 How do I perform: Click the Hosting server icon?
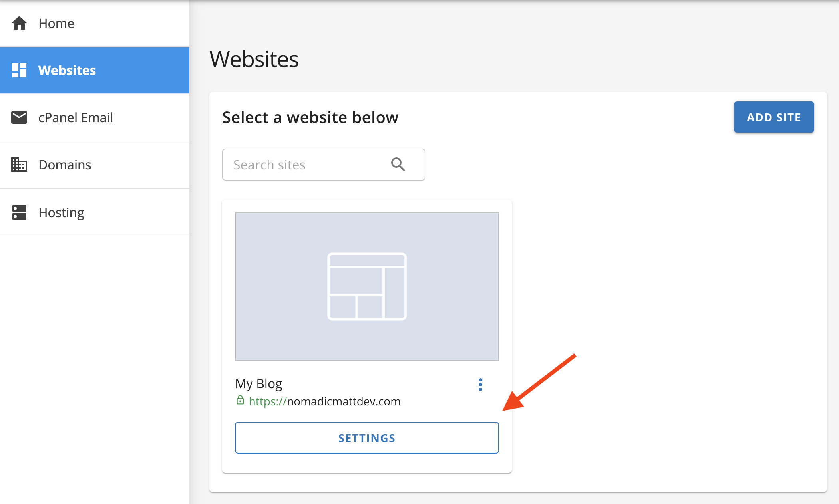point(19,212)
